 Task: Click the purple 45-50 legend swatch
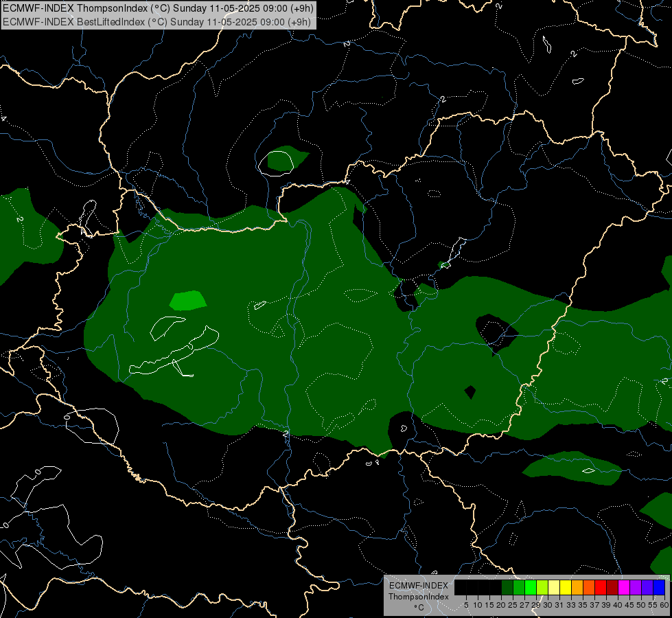coord(636,587)
